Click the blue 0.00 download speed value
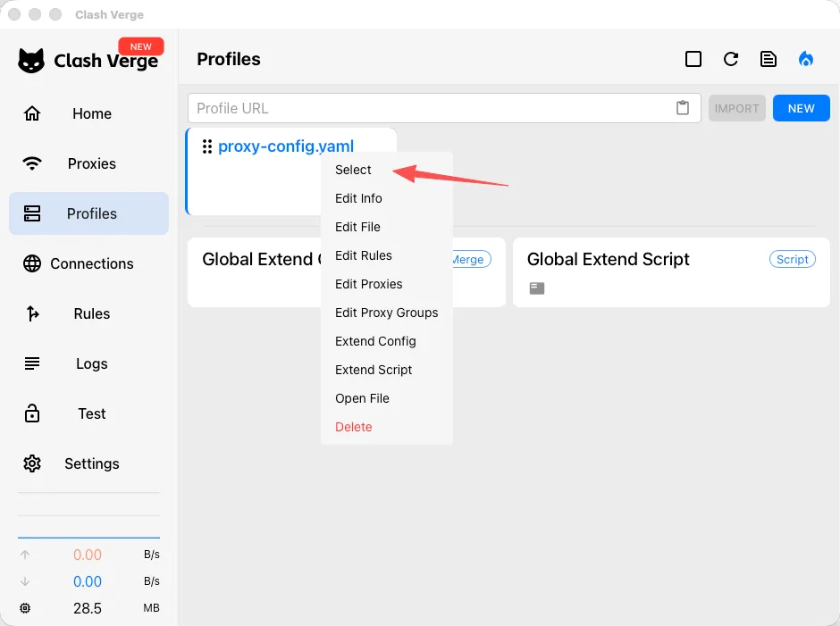840x626 pixels. point(88,581)
